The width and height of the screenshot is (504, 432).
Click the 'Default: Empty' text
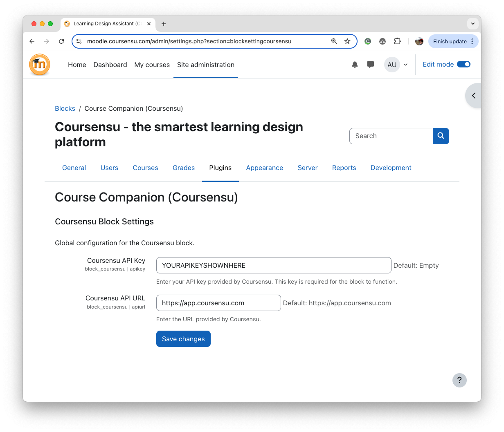[x=416, y=265]
